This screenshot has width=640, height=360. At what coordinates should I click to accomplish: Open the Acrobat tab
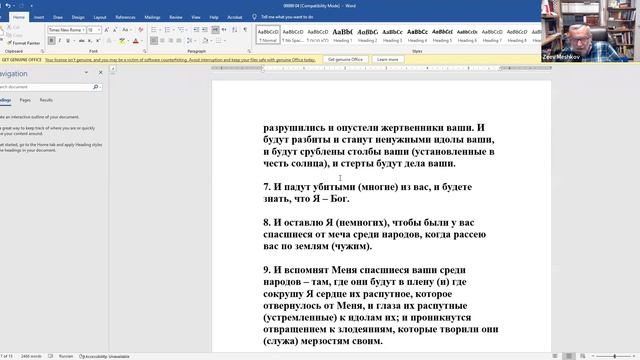[235, 17]
